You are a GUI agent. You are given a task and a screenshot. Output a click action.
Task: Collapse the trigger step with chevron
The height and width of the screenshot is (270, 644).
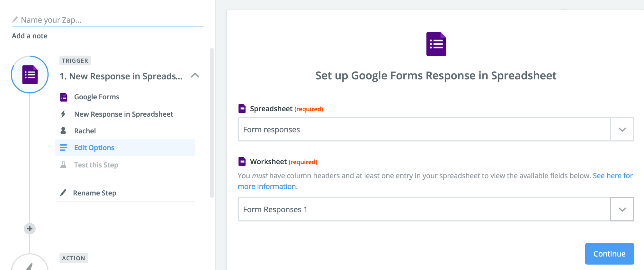coord(195,75)
